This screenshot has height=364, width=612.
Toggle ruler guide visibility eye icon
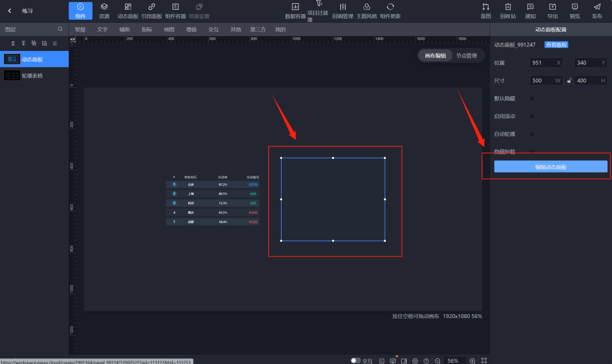coord(73,40)
